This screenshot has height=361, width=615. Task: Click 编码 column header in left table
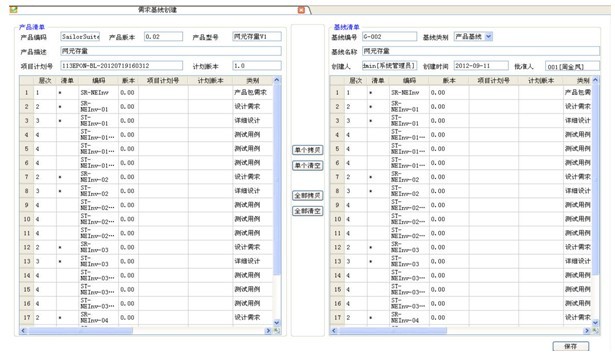pos(99,80)
